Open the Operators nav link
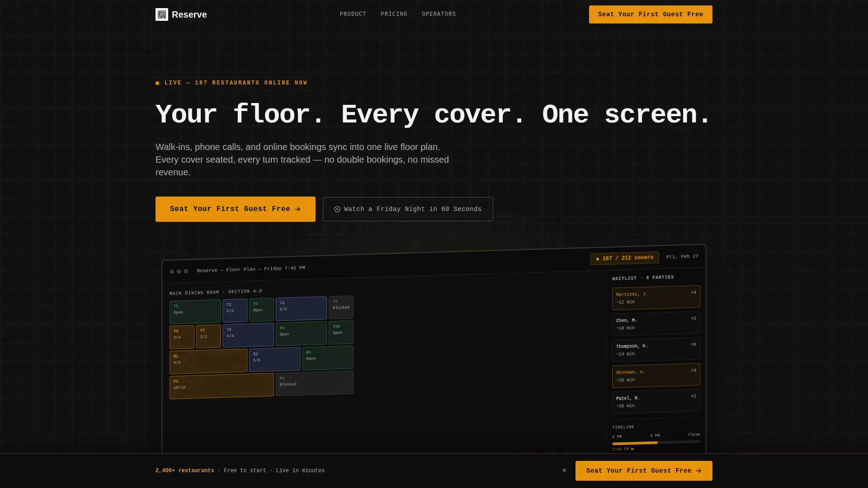The width and height of the screenshot is (868, 488). click(x=439, y=14)
